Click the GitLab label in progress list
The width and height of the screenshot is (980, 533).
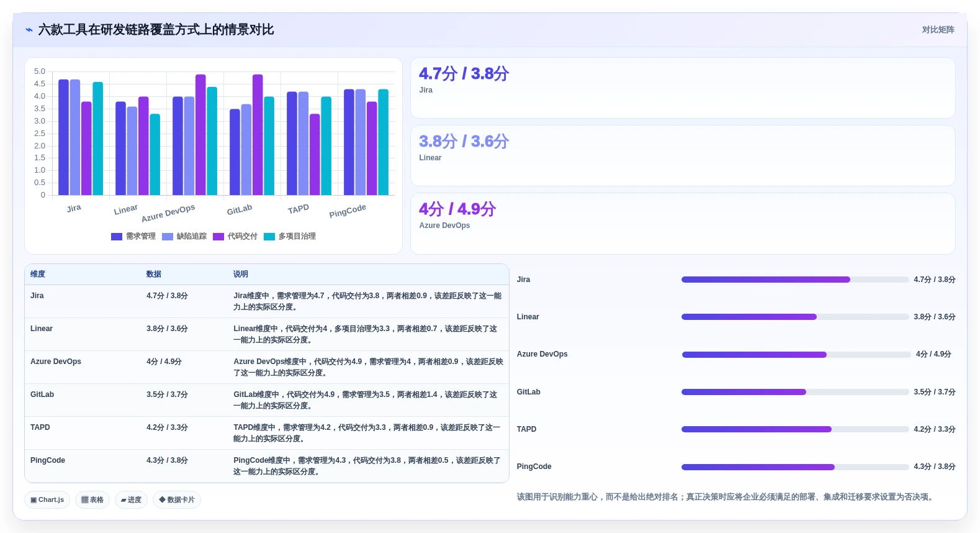(529, 392)
